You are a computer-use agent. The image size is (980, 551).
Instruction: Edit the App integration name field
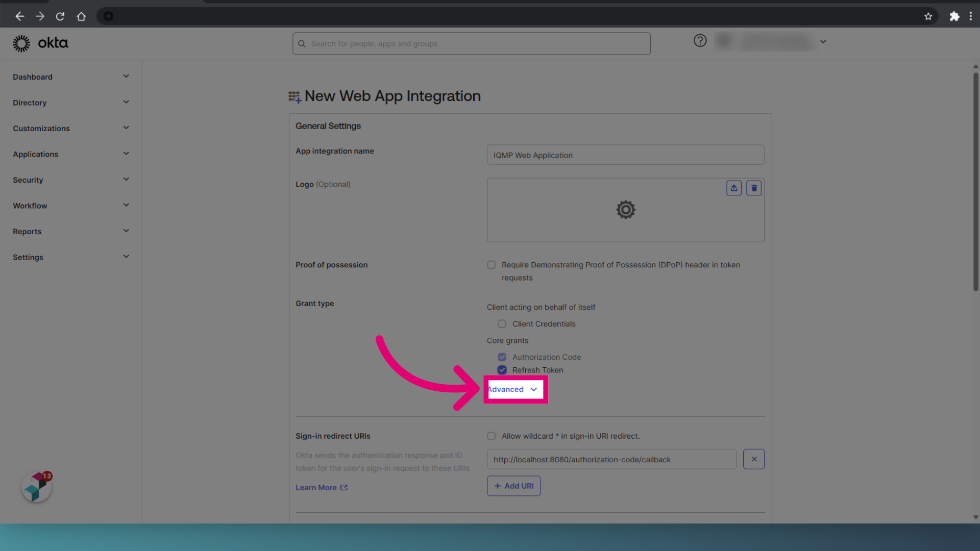(625, 155)
